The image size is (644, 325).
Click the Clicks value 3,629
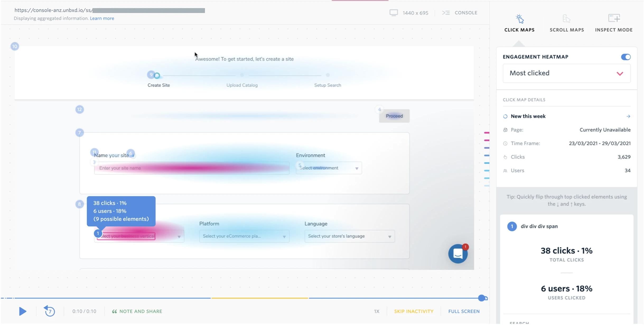point(624,157)
